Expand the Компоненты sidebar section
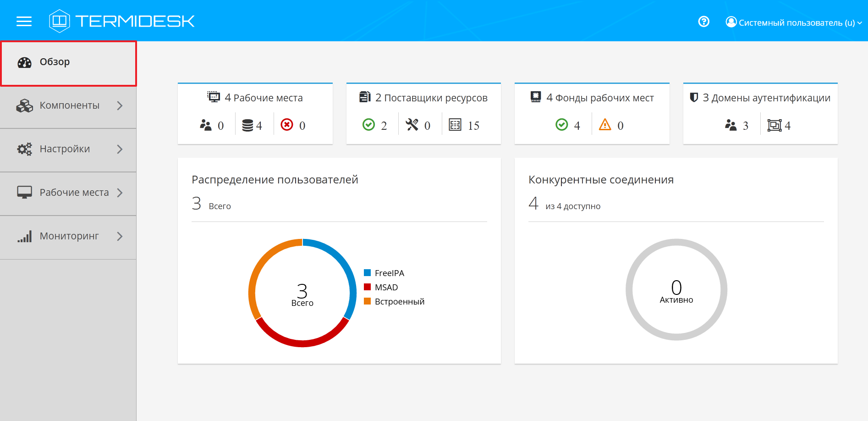 point(69,105)
